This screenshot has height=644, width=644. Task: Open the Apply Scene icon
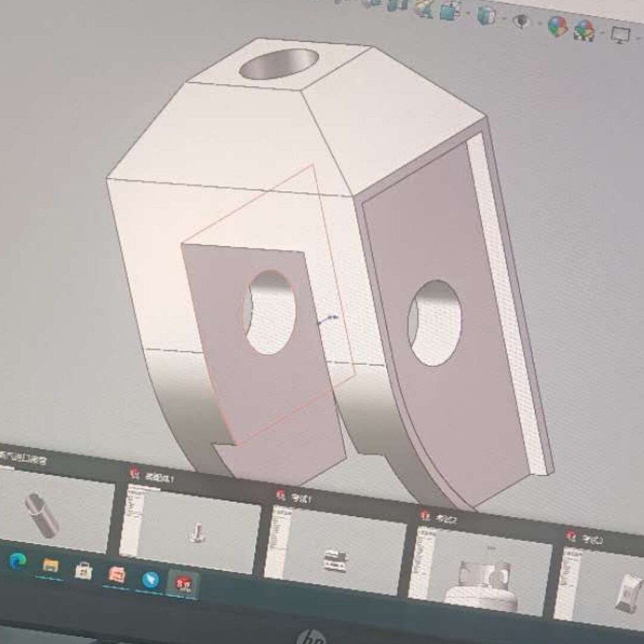(x=584, y=30)
